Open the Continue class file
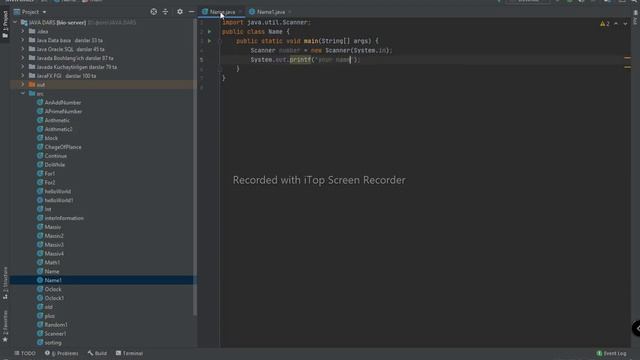This screenshot has height=360, width=640. pyautogui.click(x=56, y=156)
